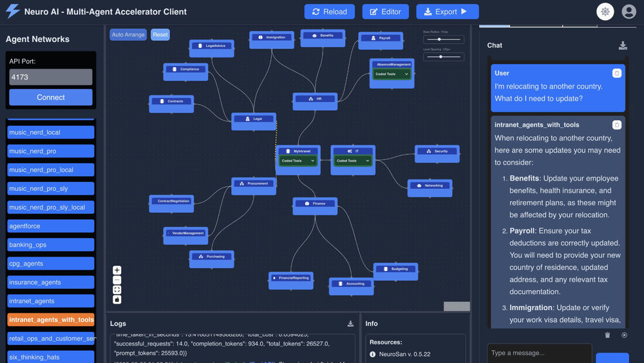Open the music_nerd_pro_sly network
Viewport: 644px width, 363px height.
tap(50, 189)
